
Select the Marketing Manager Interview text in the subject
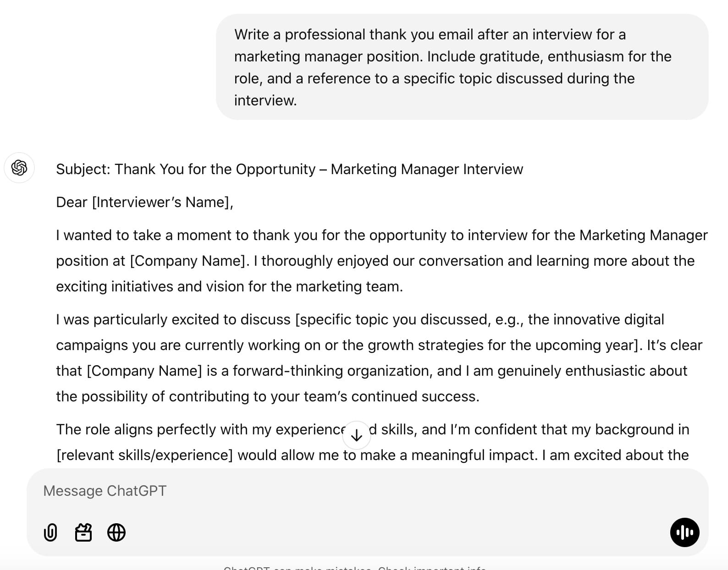(x=429, y=169)
